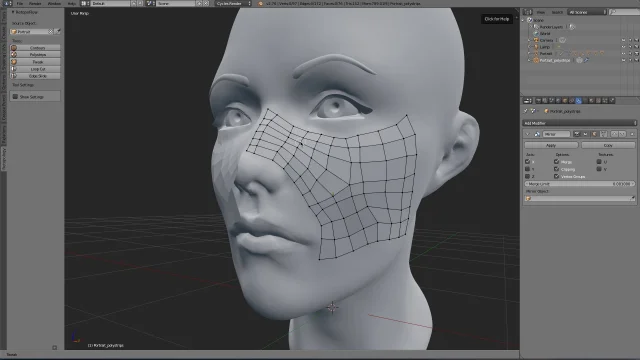Viewport: 640px width, 360px height.
Task: Select the Contours retopology tool
Action: point(35,47)
